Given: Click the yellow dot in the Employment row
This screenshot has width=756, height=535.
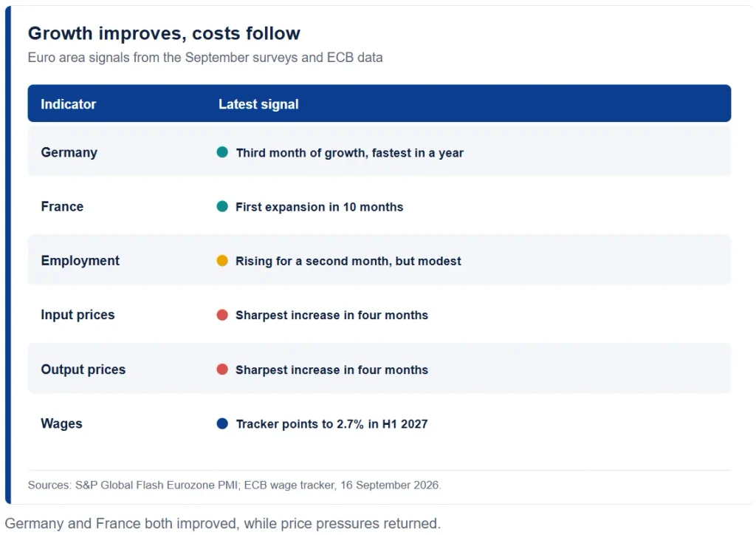Looking at the screenshot, I should 222,261.
